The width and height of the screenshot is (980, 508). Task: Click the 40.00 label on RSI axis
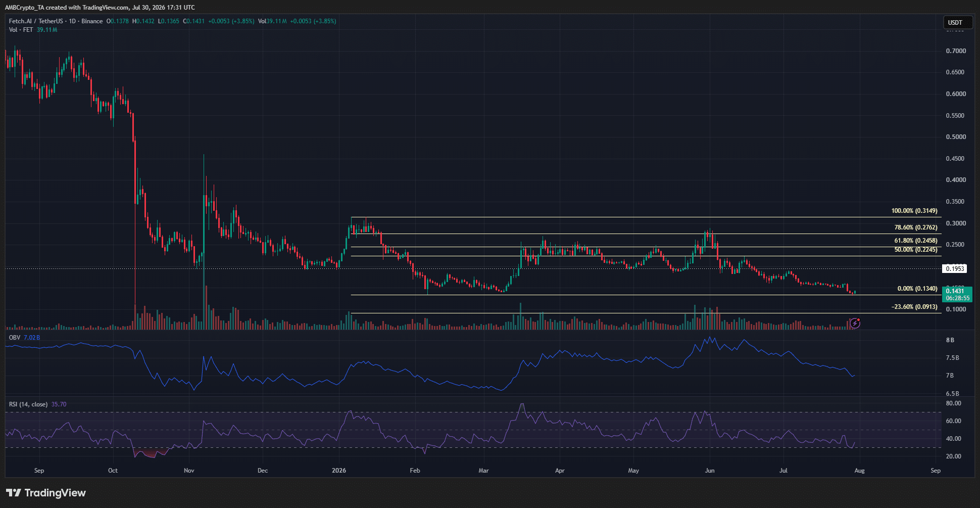[x=954, y=439]
